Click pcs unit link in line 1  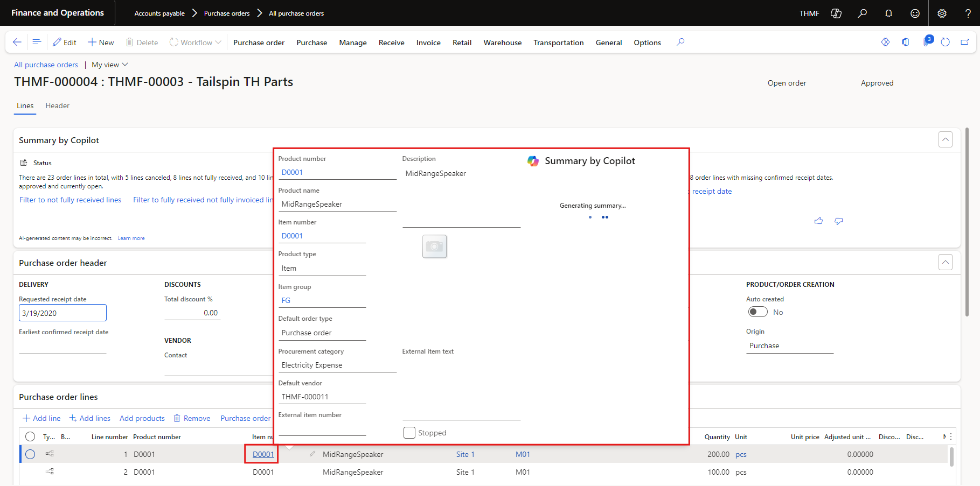pyautogui.click(x=741, y=454)
